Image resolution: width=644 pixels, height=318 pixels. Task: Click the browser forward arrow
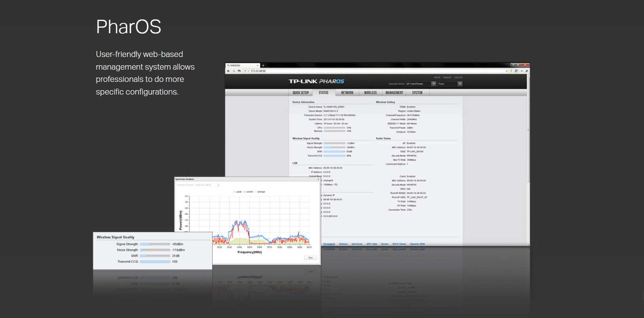point(233,71)
